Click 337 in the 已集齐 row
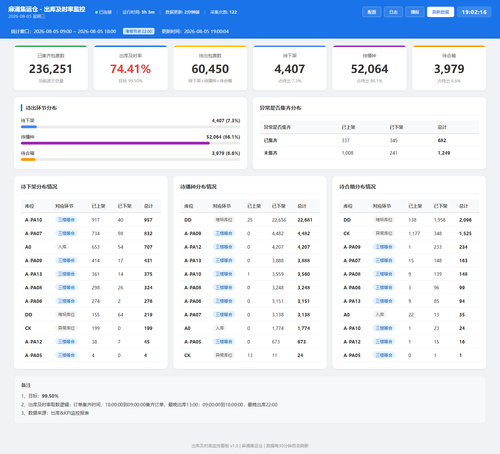500x454 pixels. coord(346,140)
